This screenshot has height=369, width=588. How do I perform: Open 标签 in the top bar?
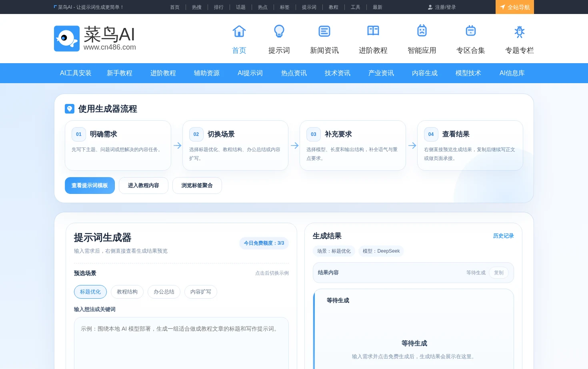[x=285, y=7]
